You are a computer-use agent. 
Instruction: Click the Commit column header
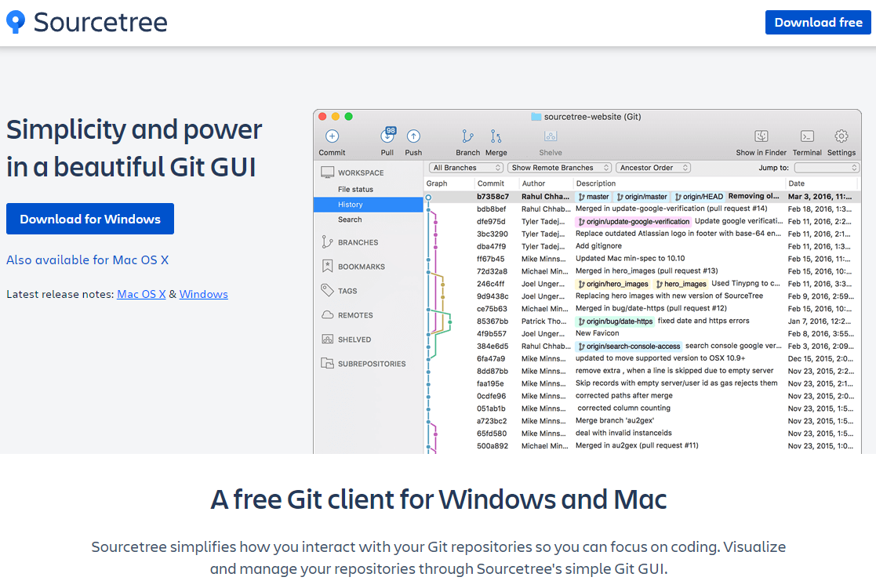[x=490, y=183]
